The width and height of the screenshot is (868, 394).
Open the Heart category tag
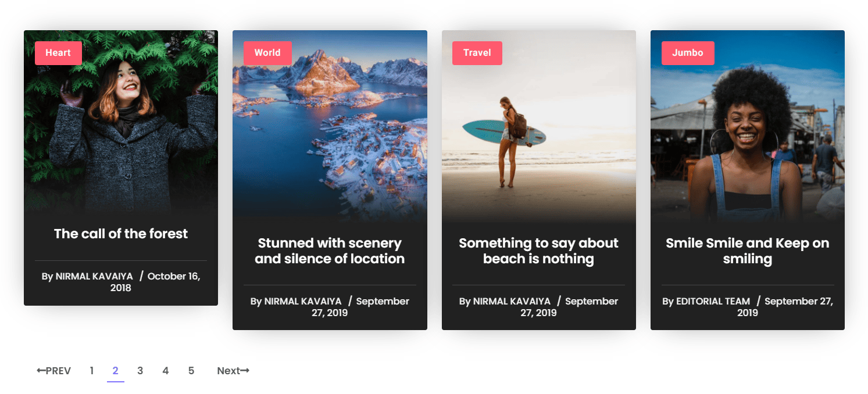58,53
